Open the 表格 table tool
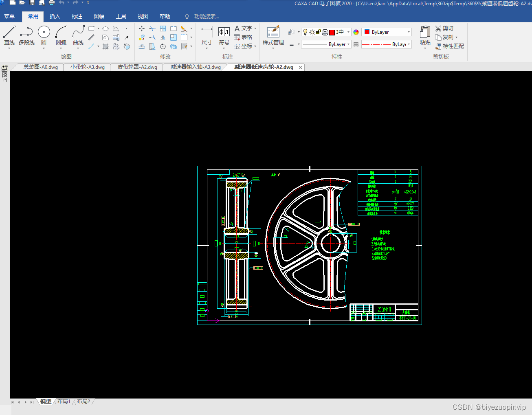Screen dimensions: 532x415 [243, 37]
